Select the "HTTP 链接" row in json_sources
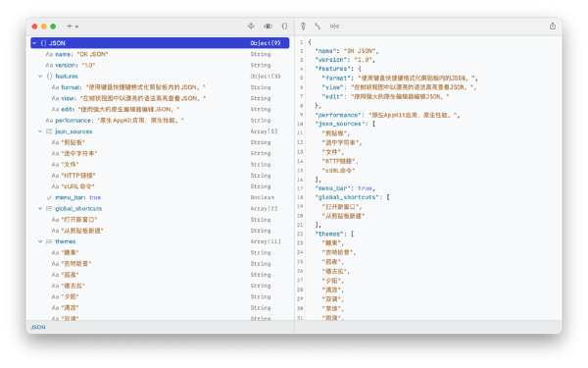This screenshot has width=588, height=368. [160, 176]
